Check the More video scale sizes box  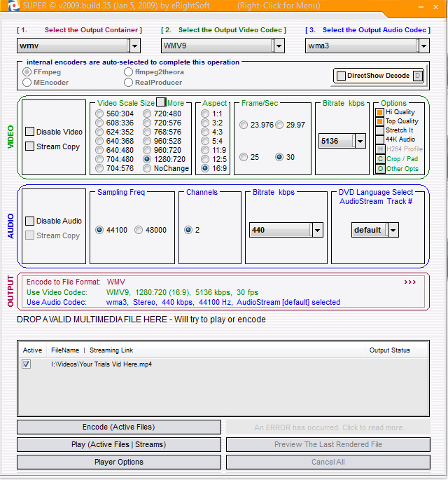tap(161, 102)
